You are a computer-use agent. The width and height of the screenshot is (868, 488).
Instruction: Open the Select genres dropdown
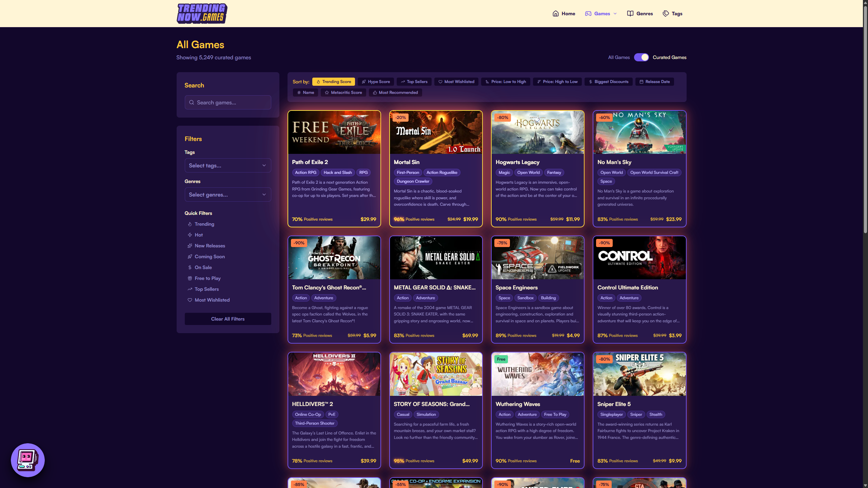pos(228,195)
